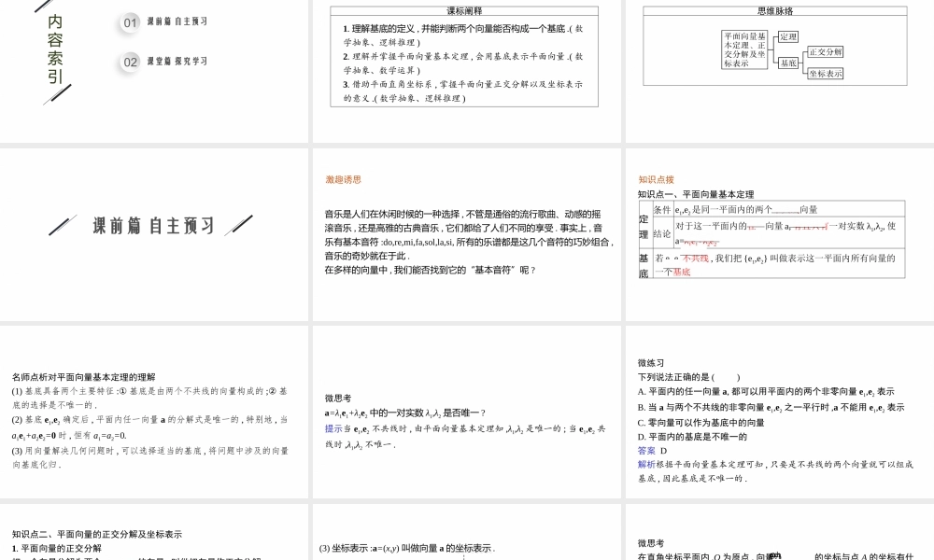Expand the 条件 row of the 定理 table
This screenshot has height=560, width=934.
pyautogui.click(x=661, y=208)
